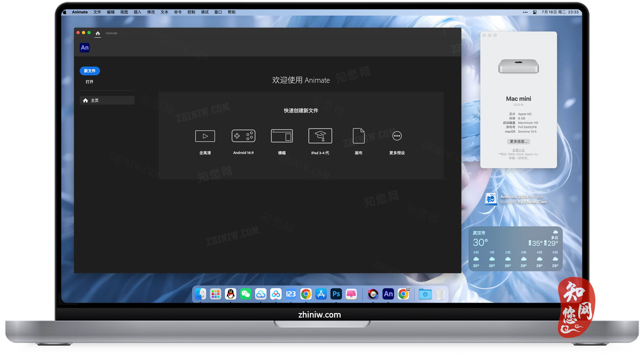Pick the 横幅 banner preset icon
The image size is (644, 359).
282,136
